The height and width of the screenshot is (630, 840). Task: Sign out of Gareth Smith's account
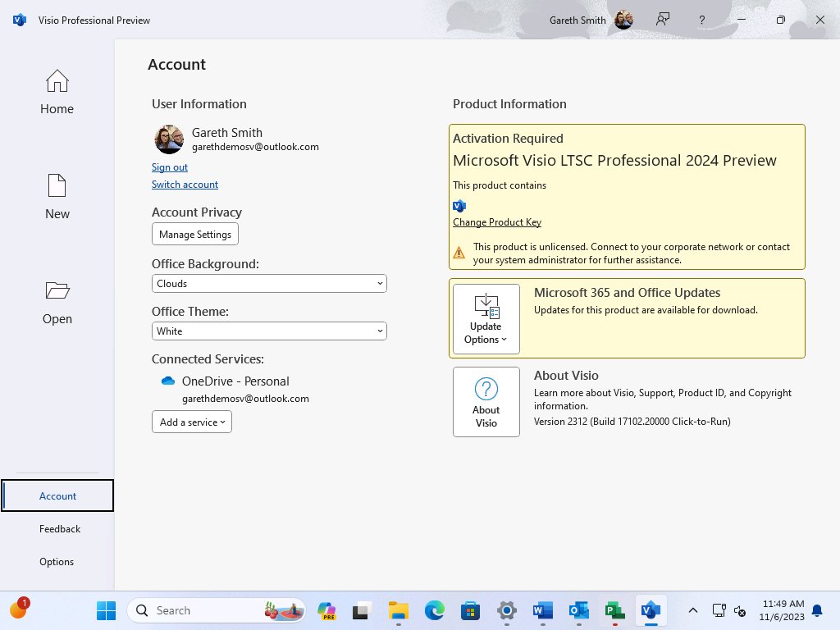tap(169, 167)
